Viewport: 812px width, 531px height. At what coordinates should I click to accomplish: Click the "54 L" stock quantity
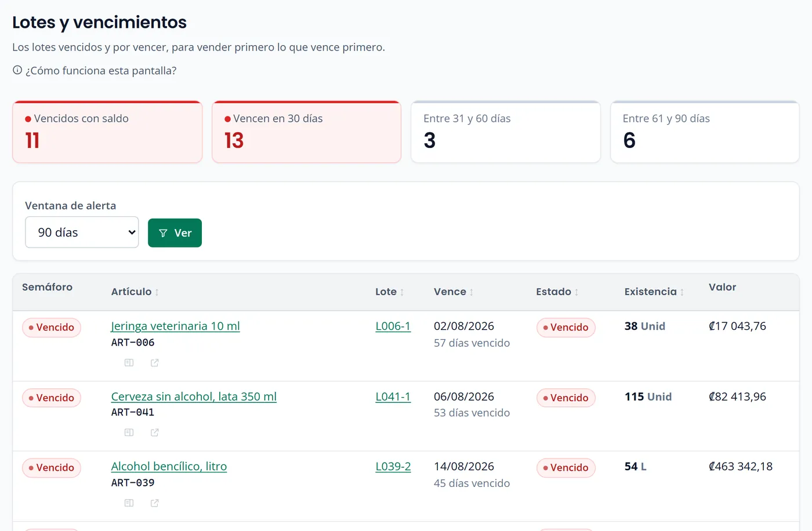click(636, 466)
